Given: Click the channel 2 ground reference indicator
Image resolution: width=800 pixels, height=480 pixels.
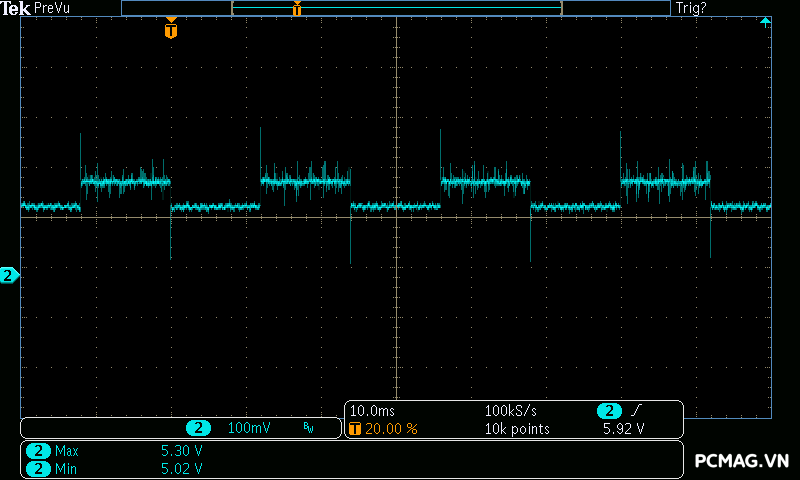Looking at the screenshot, I should pyautogui.click(x=9, y=275).
